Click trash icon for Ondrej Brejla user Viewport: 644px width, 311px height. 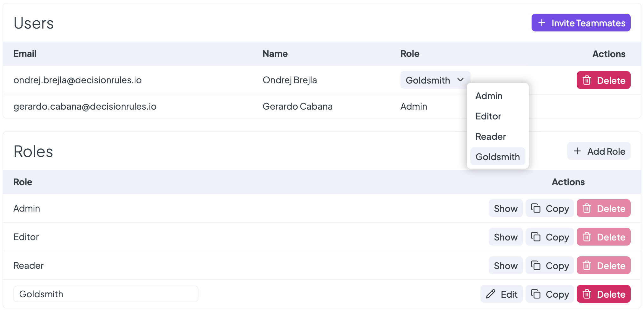[587, 80]
